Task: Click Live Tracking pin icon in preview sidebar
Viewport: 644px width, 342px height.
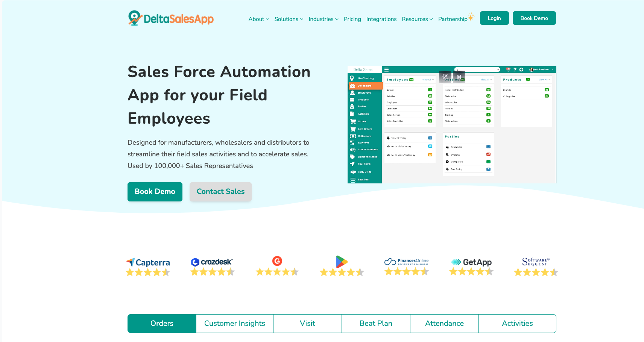Action: (352, 78)
